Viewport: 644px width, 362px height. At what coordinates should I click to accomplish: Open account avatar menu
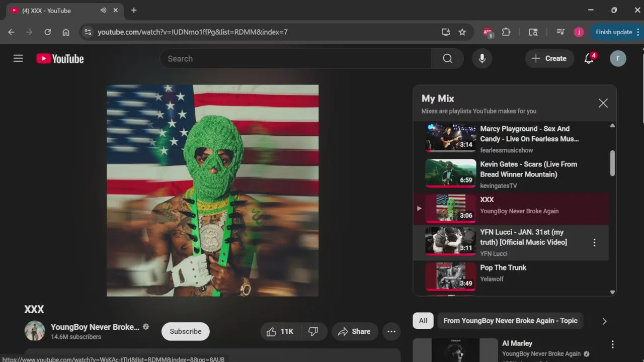pos(618,58)
